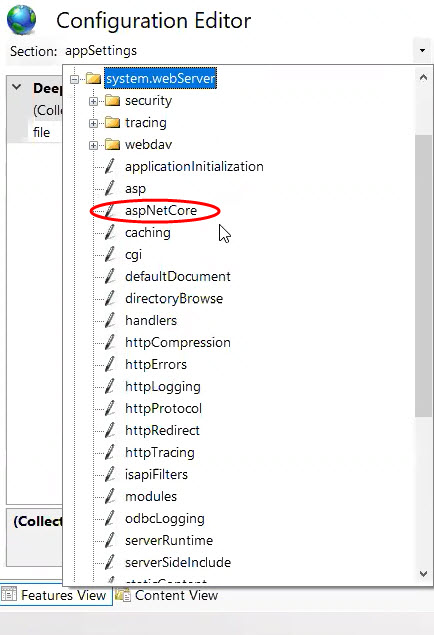Expand the tracing folder node
434x635 pixels.
[x=93, y=123]
